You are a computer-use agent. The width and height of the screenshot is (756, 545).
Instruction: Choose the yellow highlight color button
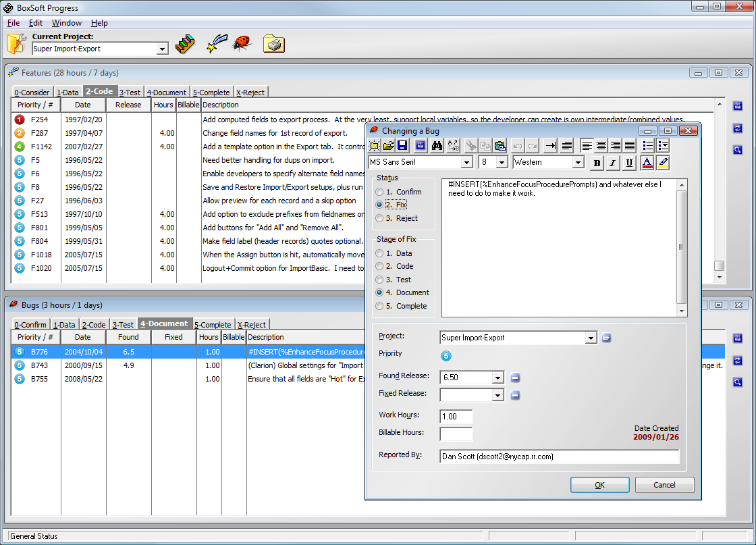pyautogui.click(x=663, y=163)
